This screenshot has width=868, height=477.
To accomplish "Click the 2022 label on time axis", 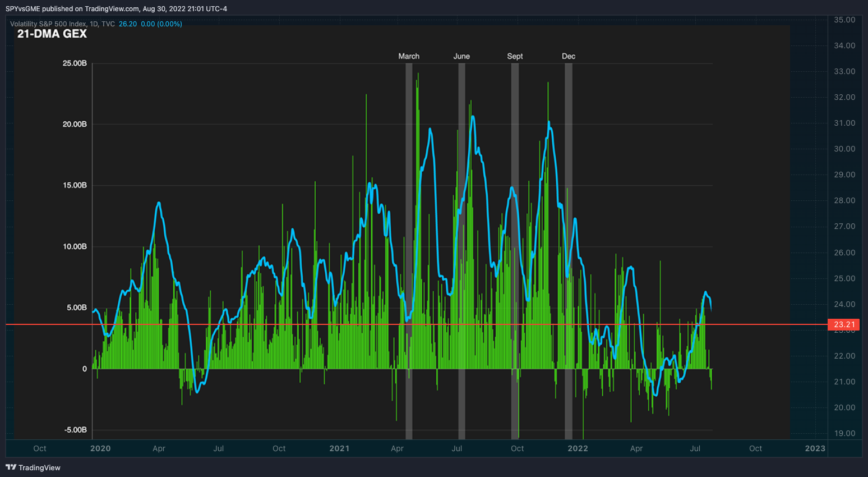I will (578, 448).
